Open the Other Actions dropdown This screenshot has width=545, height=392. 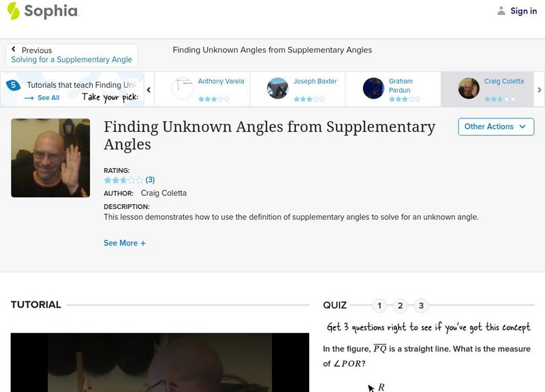(496, 127)
